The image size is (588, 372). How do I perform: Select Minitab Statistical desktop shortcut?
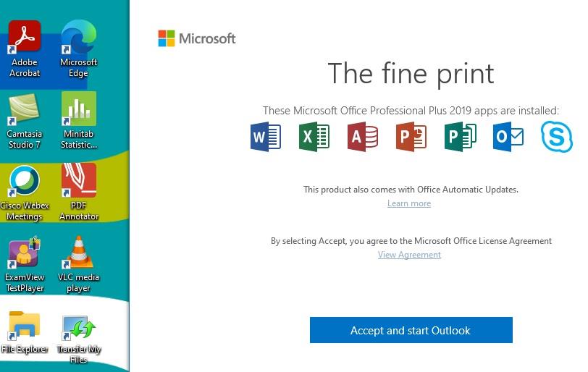coord(79,121)
